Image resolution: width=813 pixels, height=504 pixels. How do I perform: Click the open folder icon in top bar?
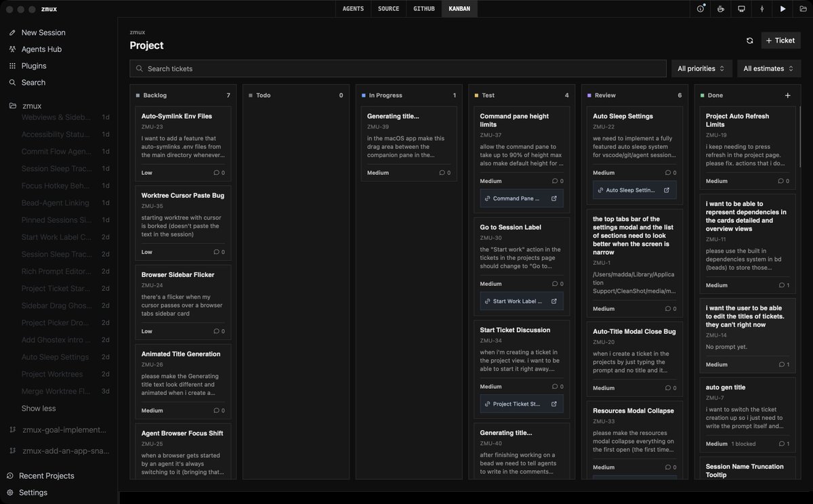(803, 9)
